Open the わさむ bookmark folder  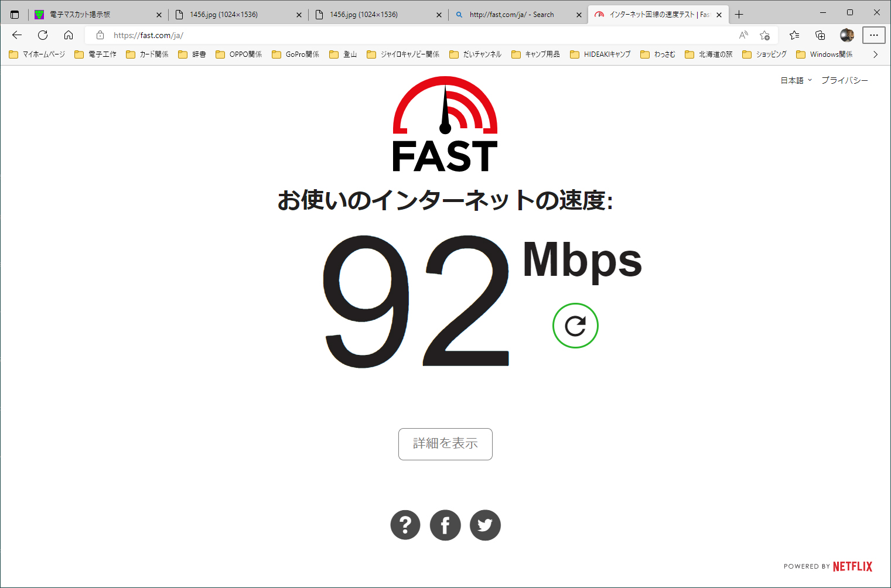pyautogui.click(x=658, y=54)
